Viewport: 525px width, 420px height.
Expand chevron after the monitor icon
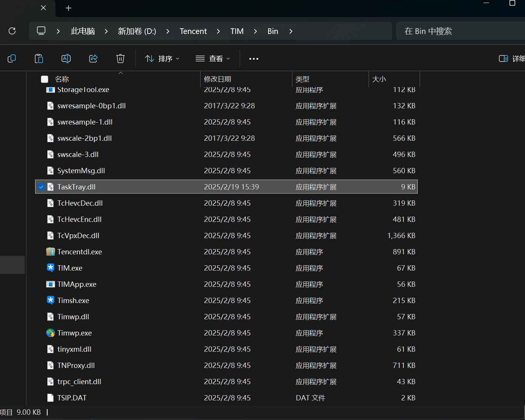coord(58,31)
